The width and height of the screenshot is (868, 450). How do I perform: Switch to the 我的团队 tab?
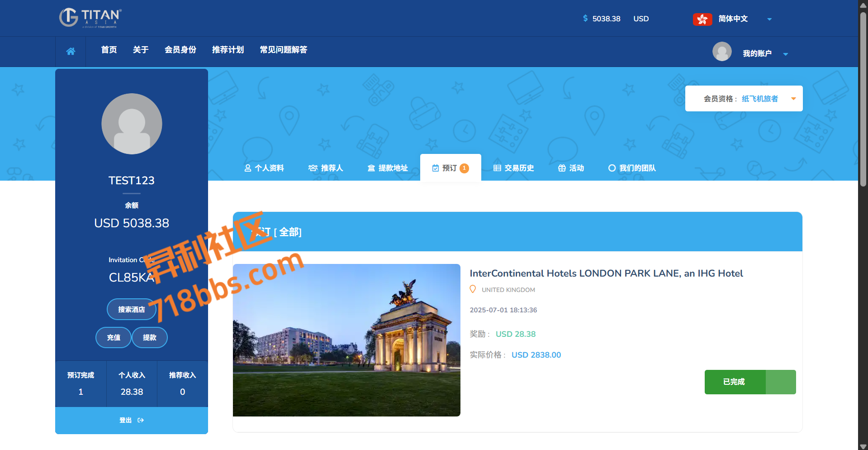(x=632, y=168)
